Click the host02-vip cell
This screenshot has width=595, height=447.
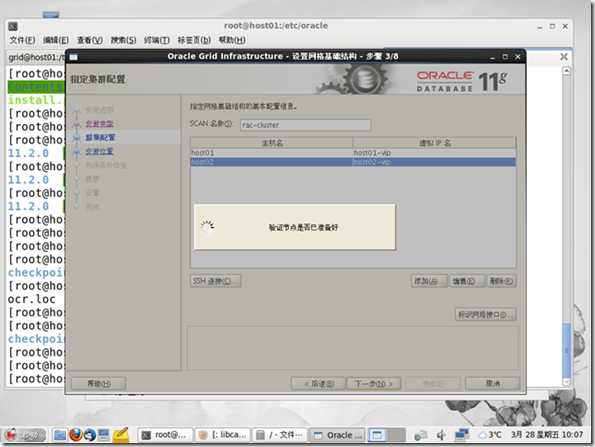coord(434,162)
